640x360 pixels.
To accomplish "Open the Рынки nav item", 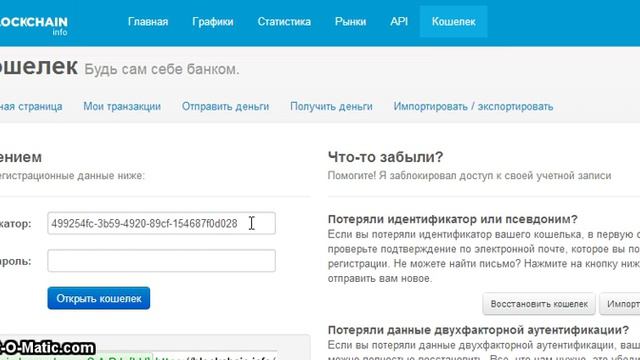I will click(x=350, y=22).
